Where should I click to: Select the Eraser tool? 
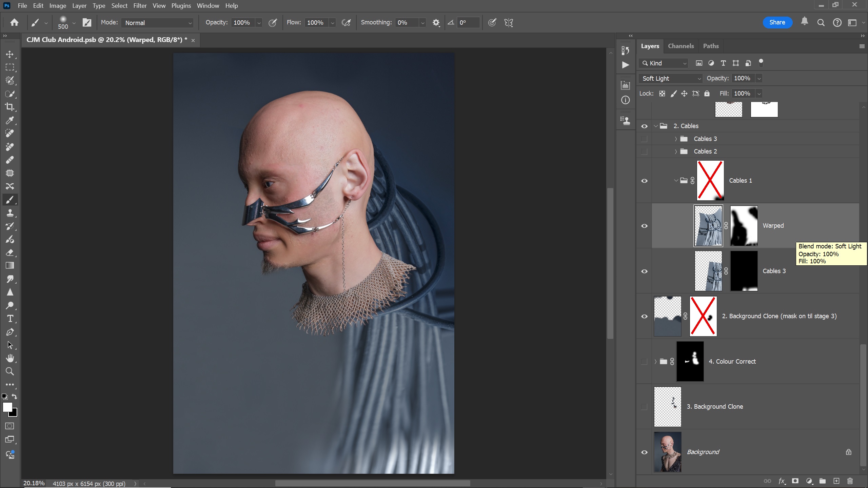tap(10, 252)
